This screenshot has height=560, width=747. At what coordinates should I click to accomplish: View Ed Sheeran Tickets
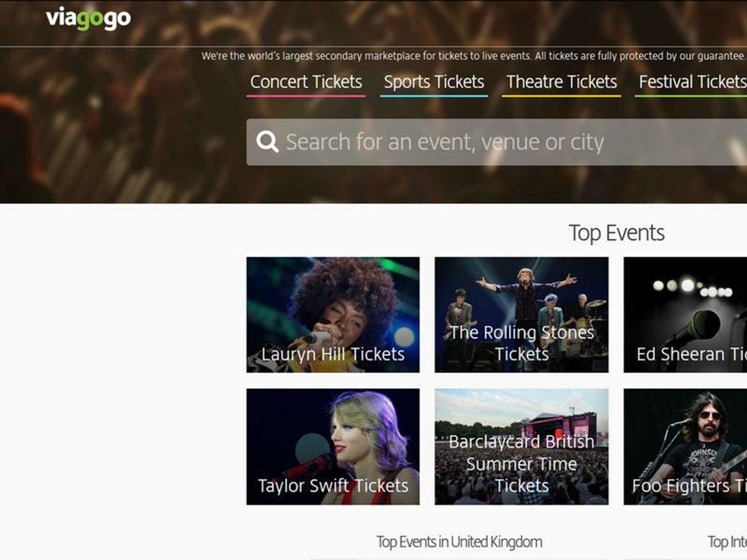coord(685,315)
